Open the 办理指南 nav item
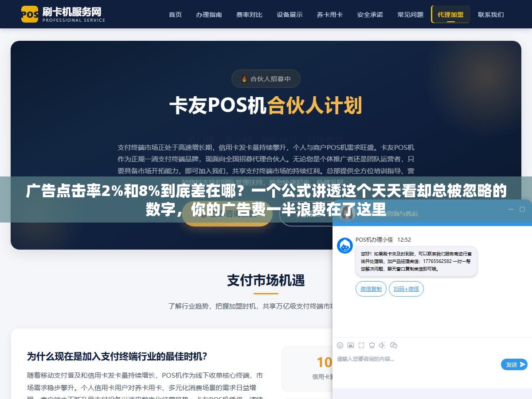 [209, 14]
